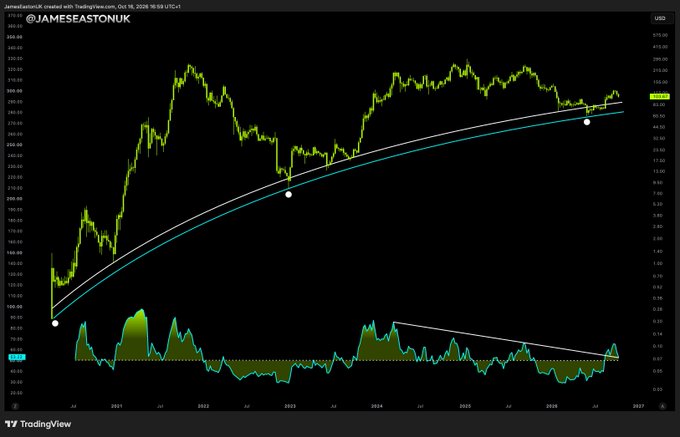Click the 'created with TradingView.com' header text
The width and height of the screenshot is (680, 437).
coord(81,7)
